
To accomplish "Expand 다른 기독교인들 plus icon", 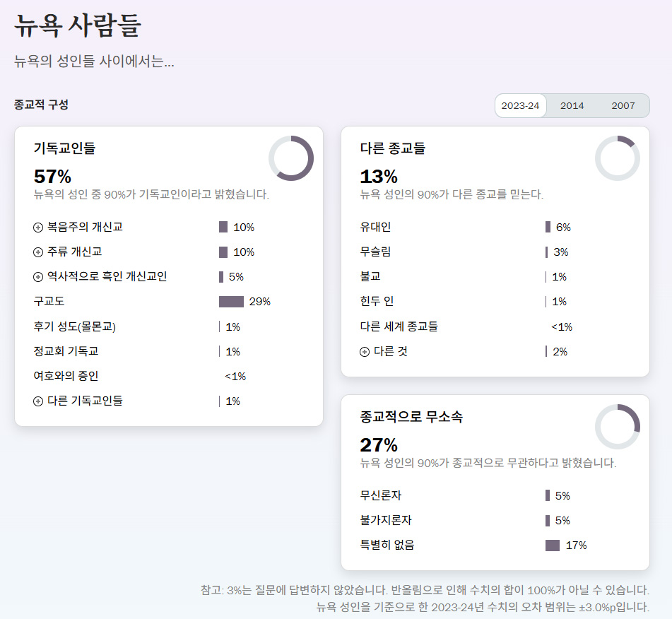I will (38, 401).
